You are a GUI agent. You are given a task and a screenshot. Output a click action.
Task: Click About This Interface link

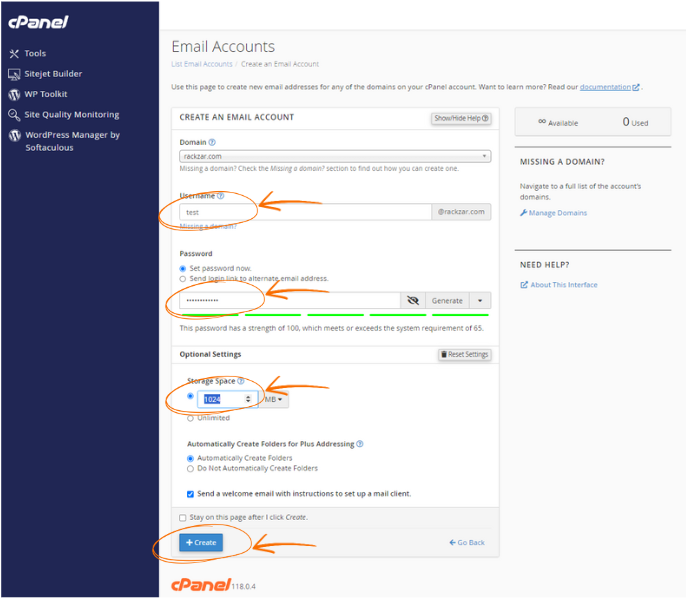[x=559, y=285]
